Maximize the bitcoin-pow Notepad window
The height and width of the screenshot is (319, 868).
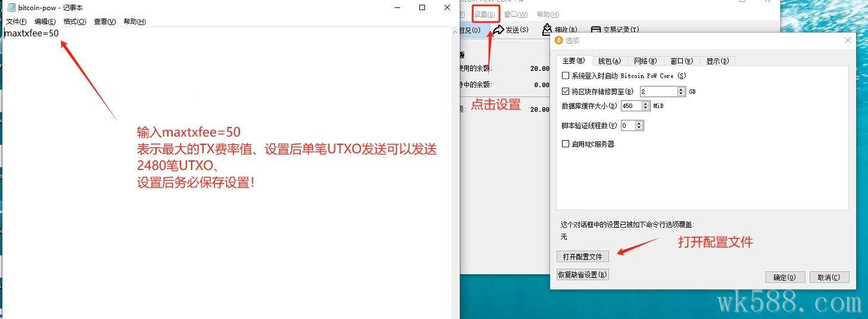[422, 8]
